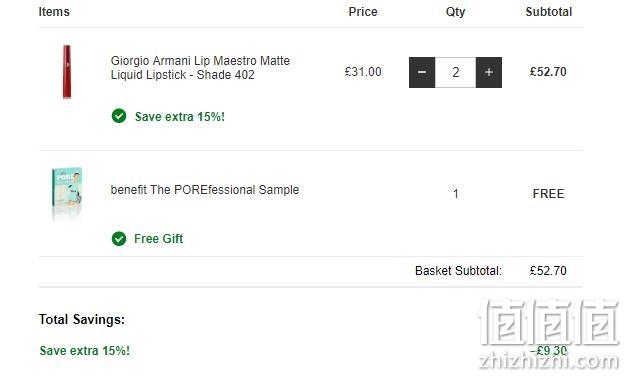Screen dimensions: 628x378
Task: Click the lipstick £52.70 subtotal amount
Action: [x=548, y=72]
